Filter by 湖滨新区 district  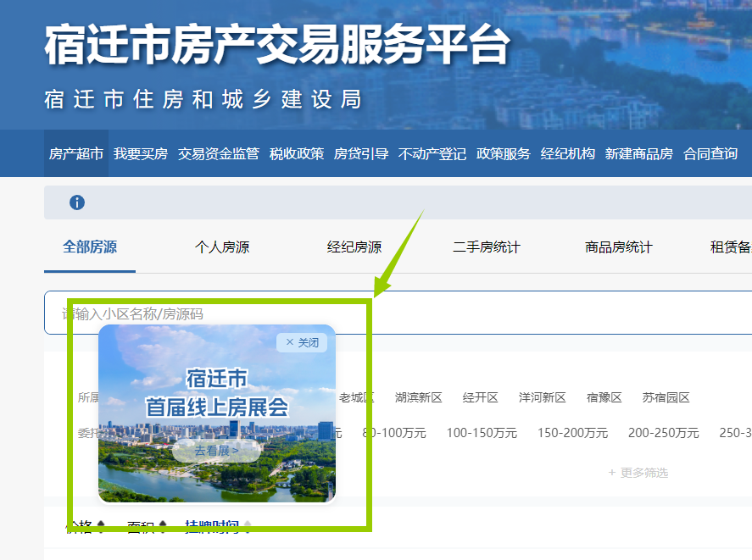[419, 397]
